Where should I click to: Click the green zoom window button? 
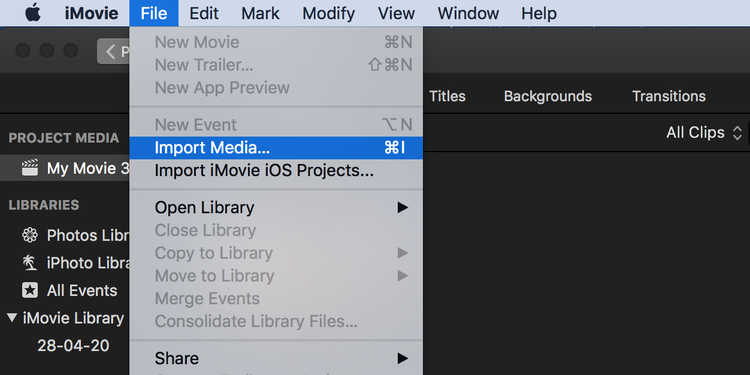coord(71,50)
